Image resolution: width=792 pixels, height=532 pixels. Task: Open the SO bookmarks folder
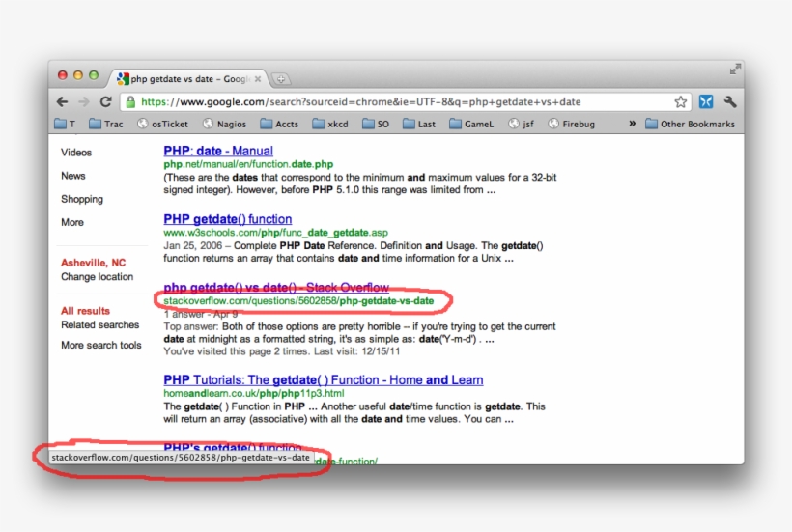376,124
